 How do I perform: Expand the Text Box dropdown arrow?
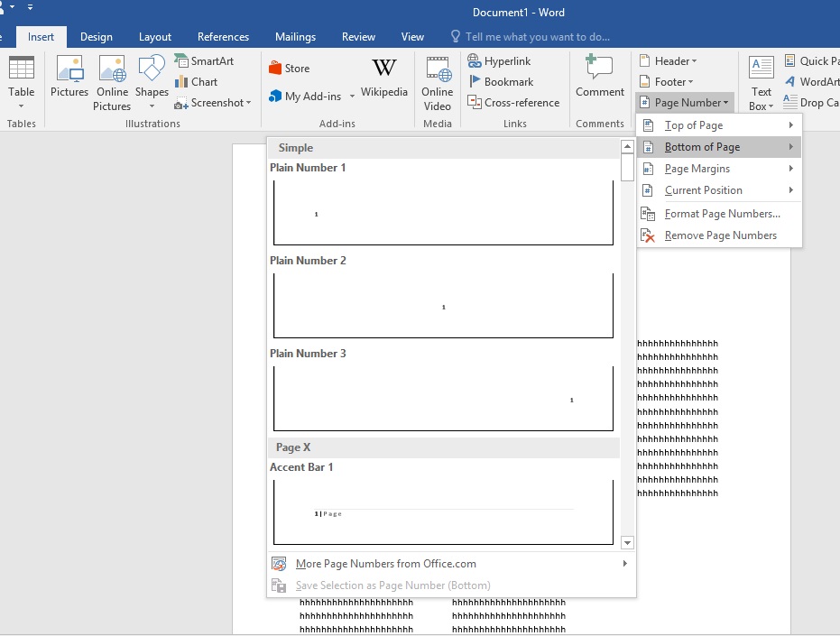tap(771, 106)
